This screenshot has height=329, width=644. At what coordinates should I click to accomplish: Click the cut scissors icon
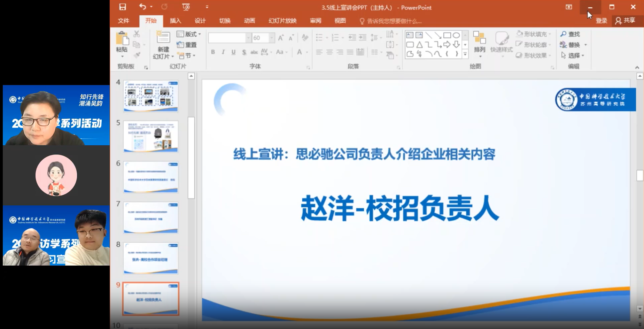point(137,34)
